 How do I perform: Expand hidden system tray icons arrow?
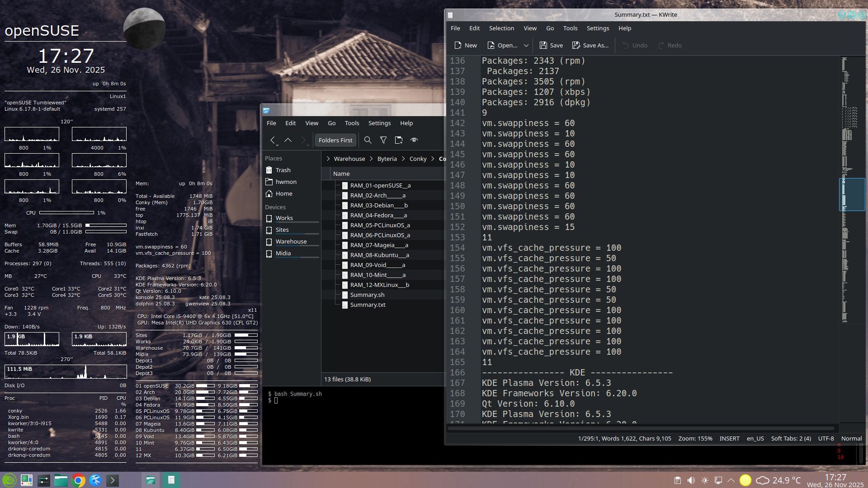[731, 480]
